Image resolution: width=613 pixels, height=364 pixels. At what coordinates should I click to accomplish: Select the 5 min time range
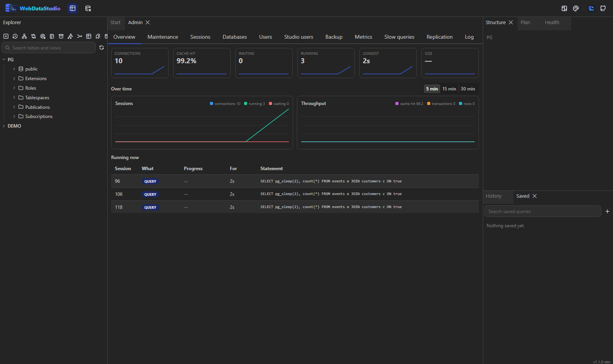pos(432,89)
